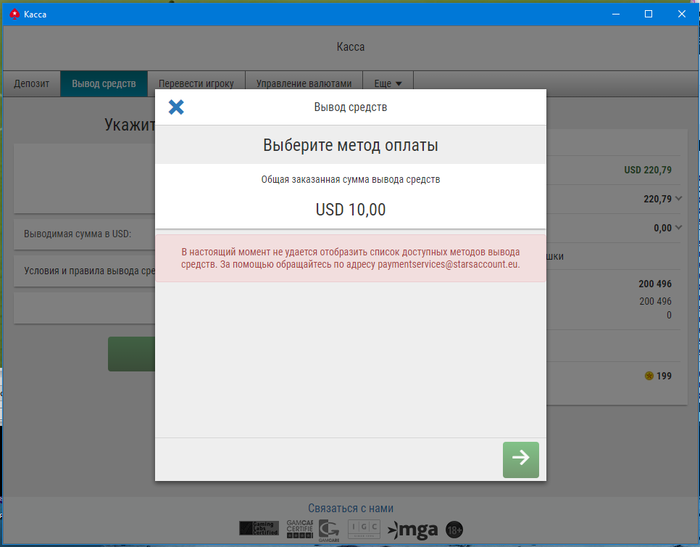Expand the 0,00 balance chevron
The height and width of the screenshot is (547, 700).
[x=679, y=227]
